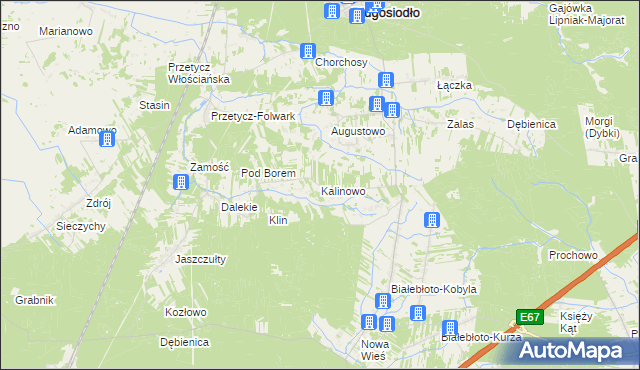
Task: Open the building marker overlapping the Długosiodło label
Action: tap(357, 16)
